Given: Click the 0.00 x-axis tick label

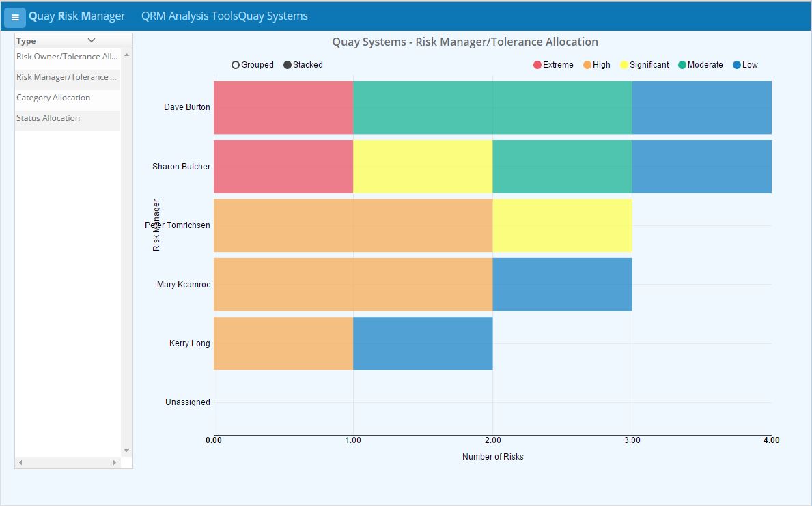Looking at the screenshot, I should click(213, 440).
